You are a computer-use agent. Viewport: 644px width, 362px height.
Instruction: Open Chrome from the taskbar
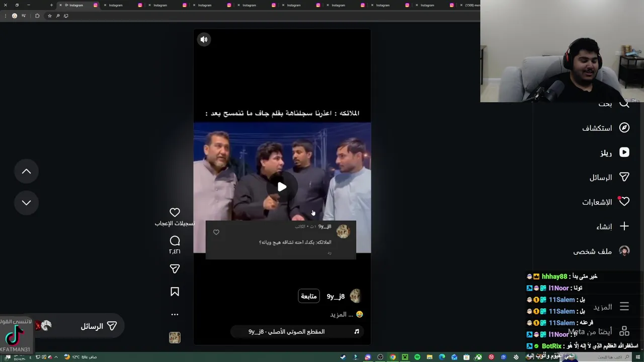tap(392, 357)
